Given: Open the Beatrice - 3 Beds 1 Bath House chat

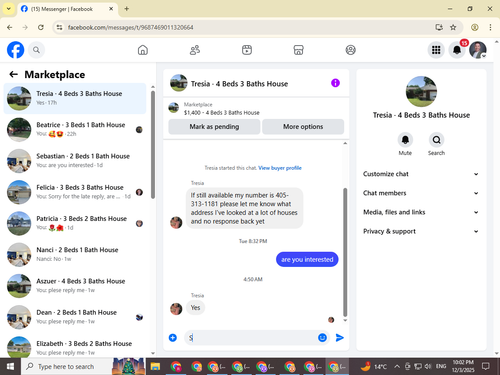Looking at the screenshot, I should click(75, 130).
